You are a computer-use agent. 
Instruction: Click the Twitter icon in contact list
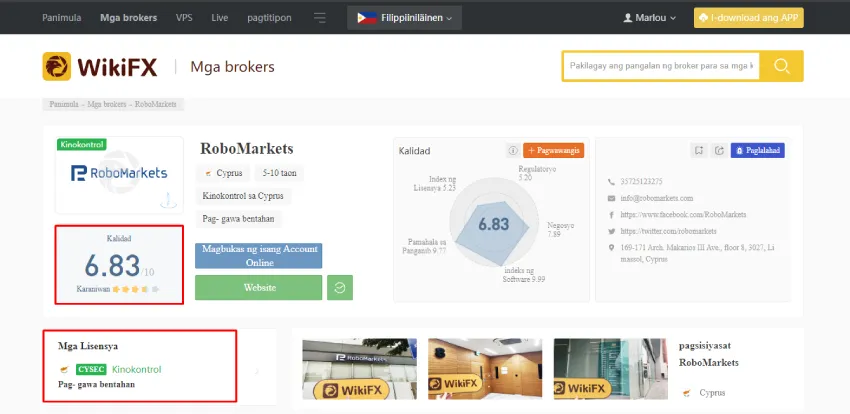click(611, 231)
